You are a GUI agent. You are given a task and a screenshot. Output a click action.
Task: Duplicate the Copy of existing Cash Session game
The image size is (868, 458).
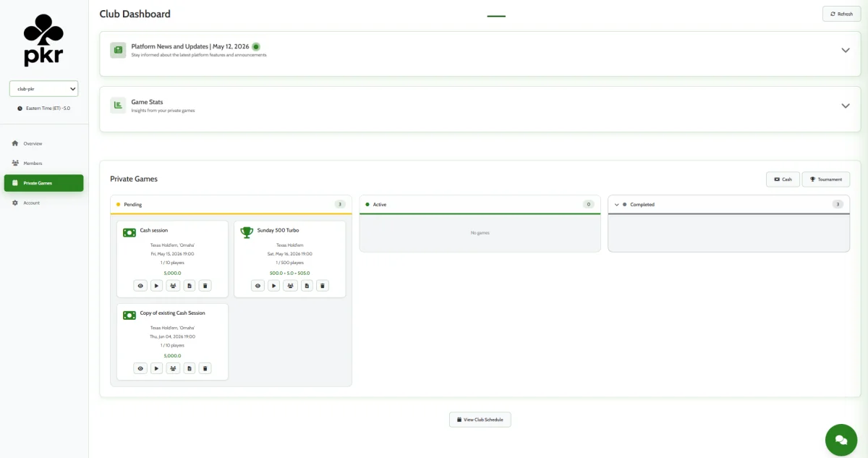(x=190, y=368)
